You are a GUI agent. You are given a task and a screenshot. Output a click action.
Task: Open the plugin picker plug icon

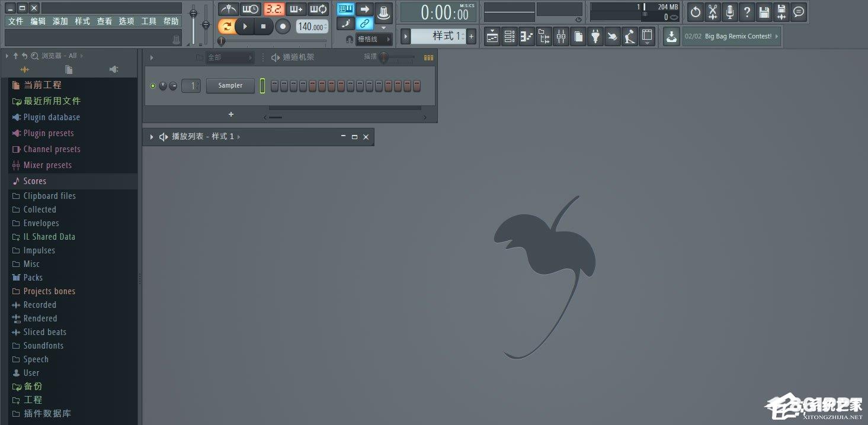595,36
